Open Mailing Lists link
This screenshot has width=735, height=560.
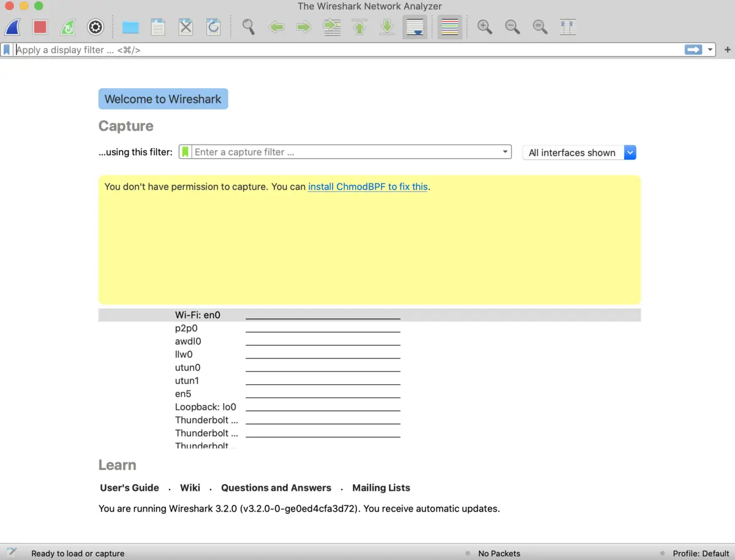tap(381, 488)
